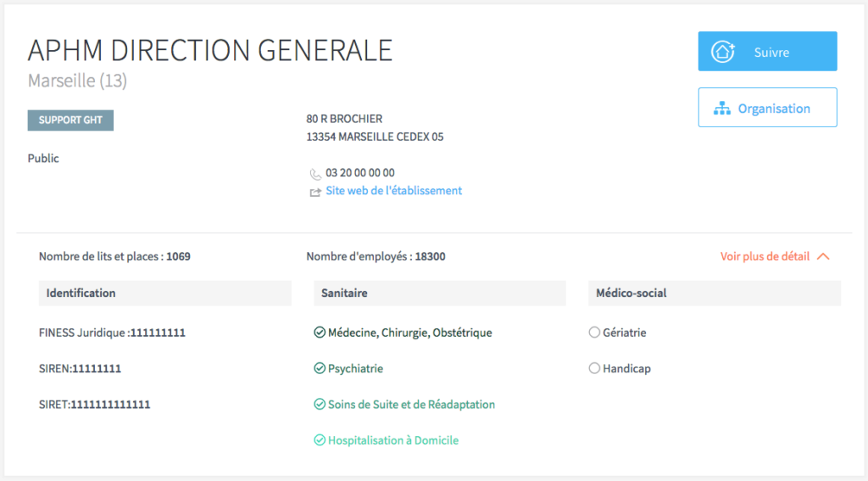Collapse details using the orange chevron
The width and height of the screenshot is (868, 481).
tap(822, 256)
